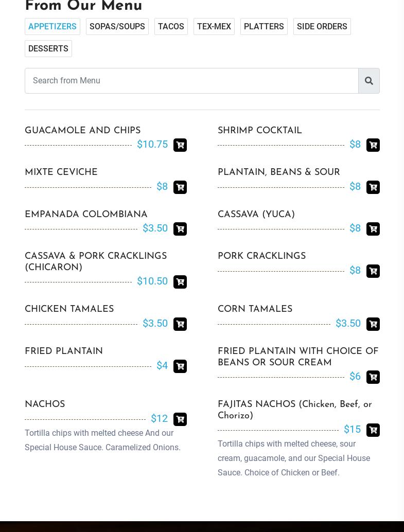Select the Tex-Mex category tab
This screenshot has width=404, height=532.
tap(214, 27)
